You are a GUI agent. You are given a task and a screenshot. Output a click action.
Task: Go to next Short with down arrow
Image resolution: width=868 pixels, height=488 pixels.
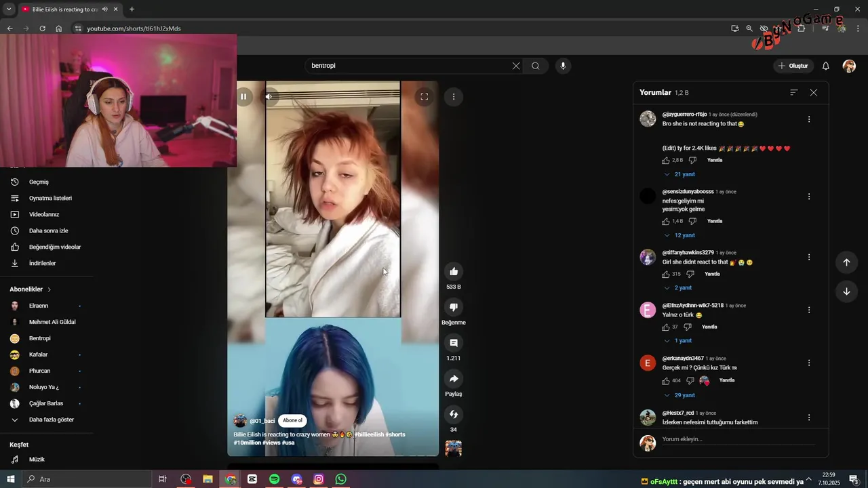coord(846,291)
